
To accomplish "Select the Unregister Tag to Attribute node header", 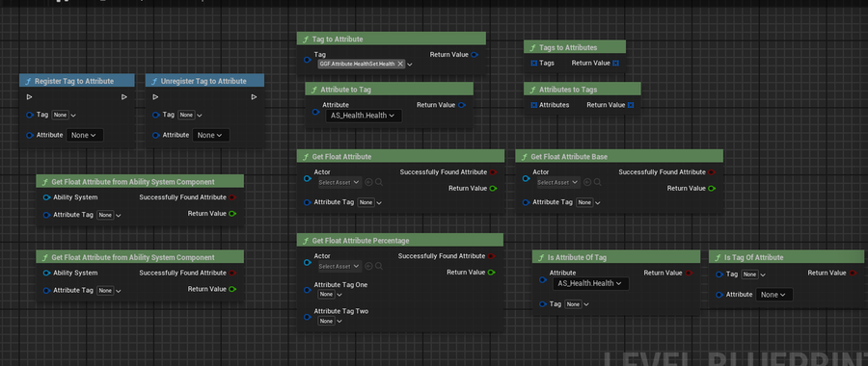I will [x=204, y=81].
